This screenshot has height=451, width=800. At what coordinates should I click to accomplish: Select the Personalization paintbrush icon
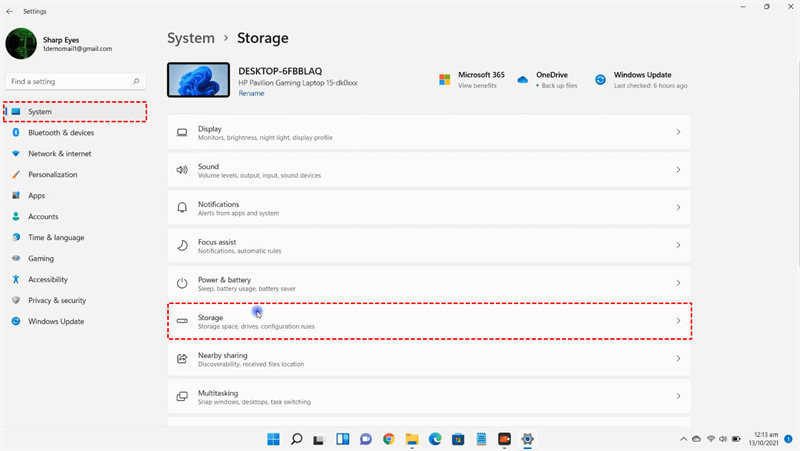click(16, 175)
